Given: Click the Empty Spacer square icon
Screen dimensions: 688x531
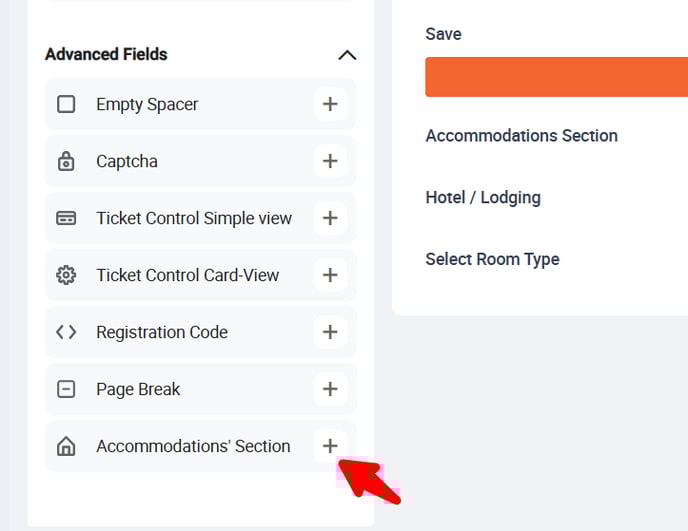Looking at the screenshot, I should [66, 104].
